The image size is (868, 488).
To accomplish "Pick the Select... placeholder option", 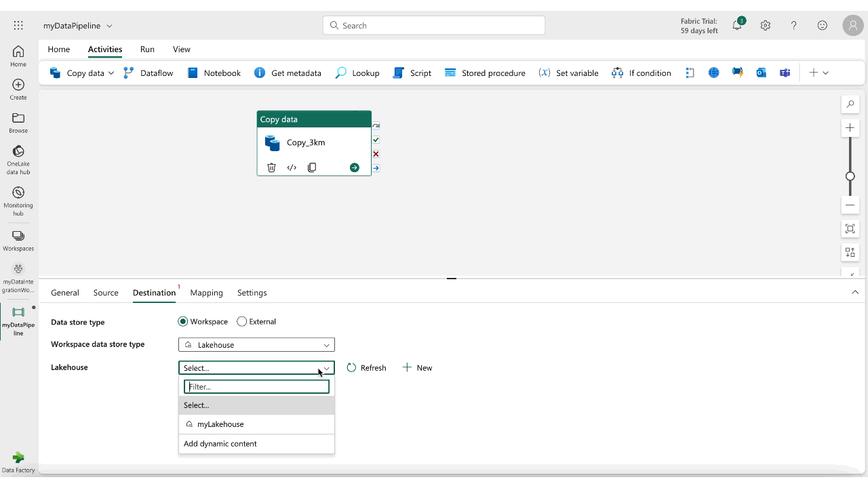I will pyautogui.click(x=256, y=405).
